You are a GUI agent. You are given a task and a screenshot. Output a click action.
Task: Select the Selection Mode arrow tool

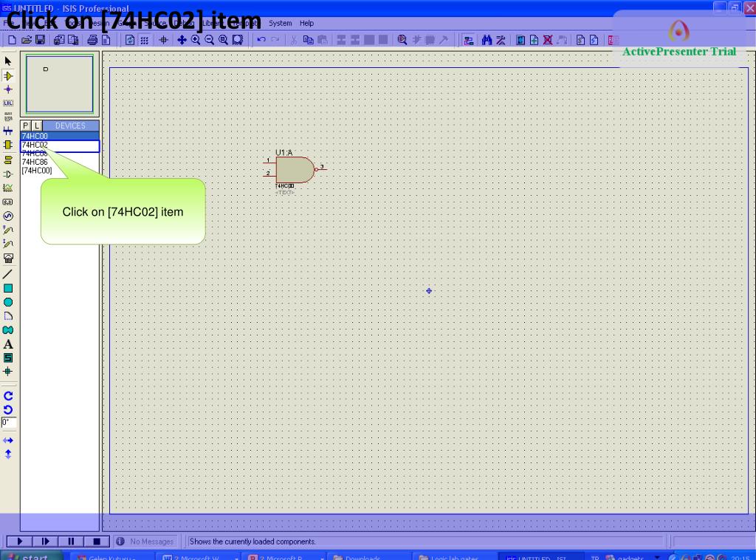click(7, 61)
